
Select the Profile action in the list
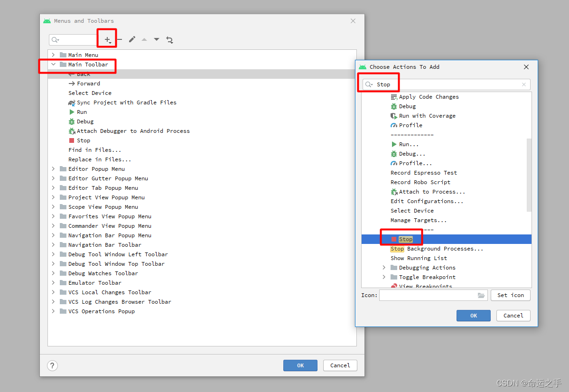point(406,125)
